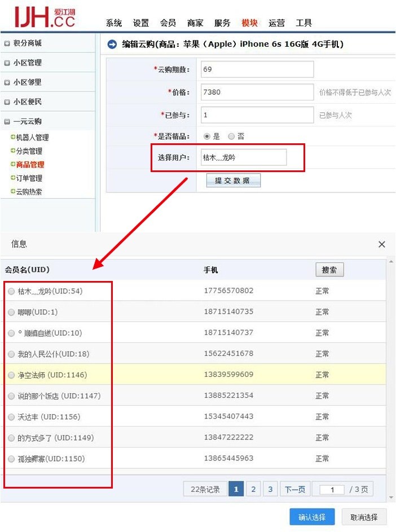Open the 设置 top menu
396x532 pixels.
(141, 23)
